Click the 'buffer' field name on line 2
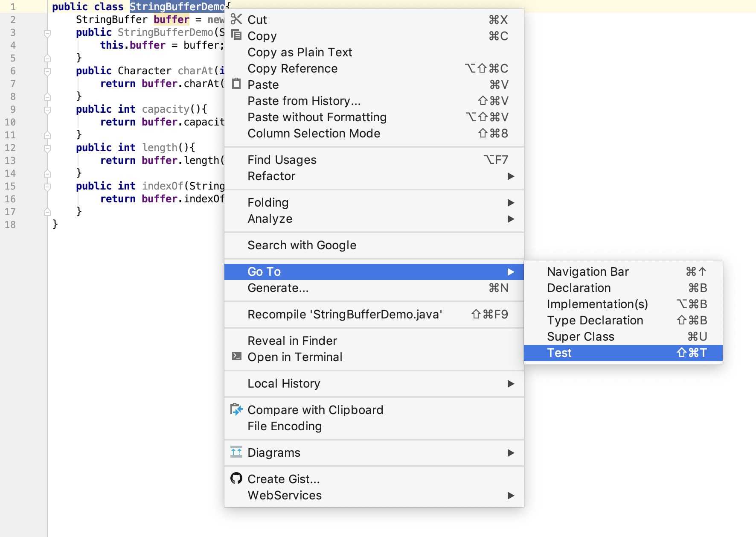This screenshot has height=537, width=756. [x=172, y=20]
